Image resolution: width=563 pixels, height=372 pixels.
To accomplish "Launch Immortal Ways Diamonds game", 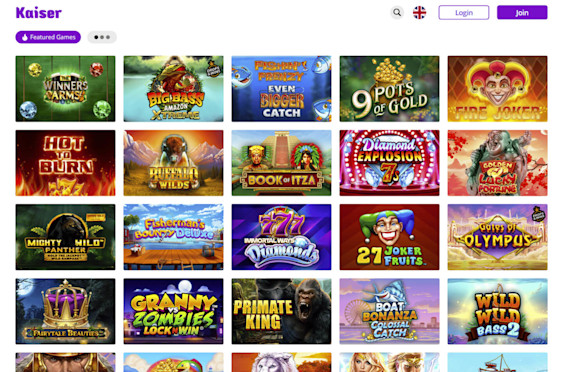I will 282,237.
